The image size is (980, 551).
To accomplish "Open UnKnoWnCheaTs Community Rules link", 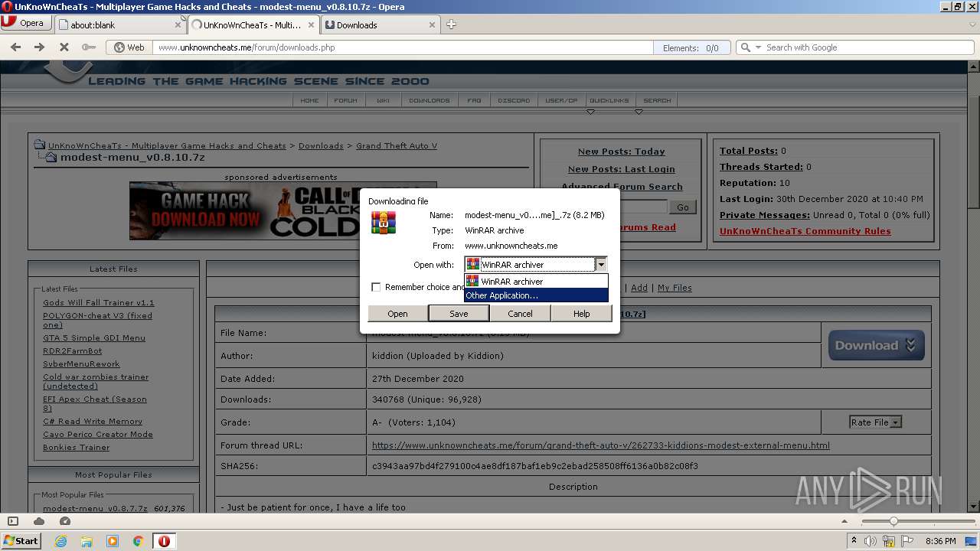I will [x=805, y=231].
